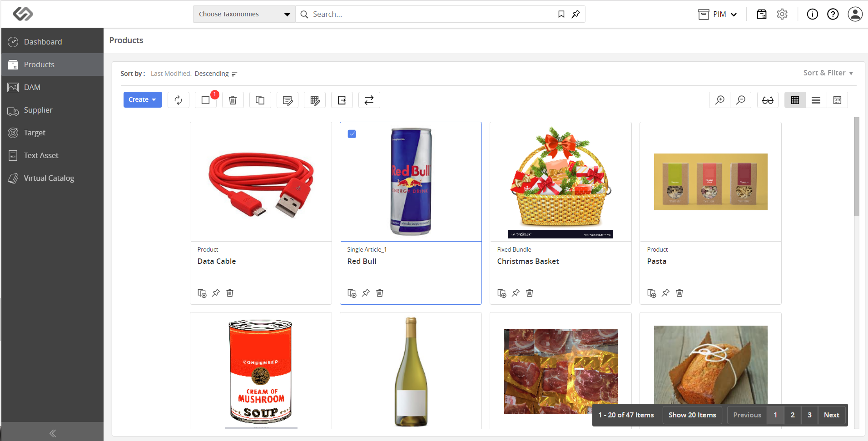
Task: Click the glasses preview icon
Action: pos(768,100)
